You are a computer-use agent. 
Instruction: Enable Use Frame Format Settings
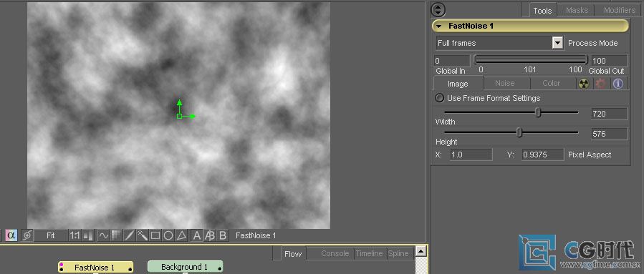[439, 98]
